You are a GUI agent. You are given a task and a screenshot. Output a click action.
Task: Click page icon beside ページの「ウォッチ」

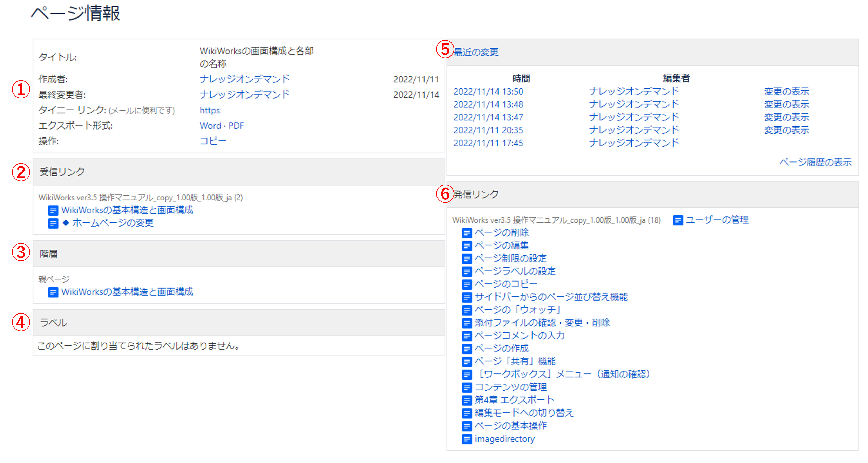(x=467, y=310)
